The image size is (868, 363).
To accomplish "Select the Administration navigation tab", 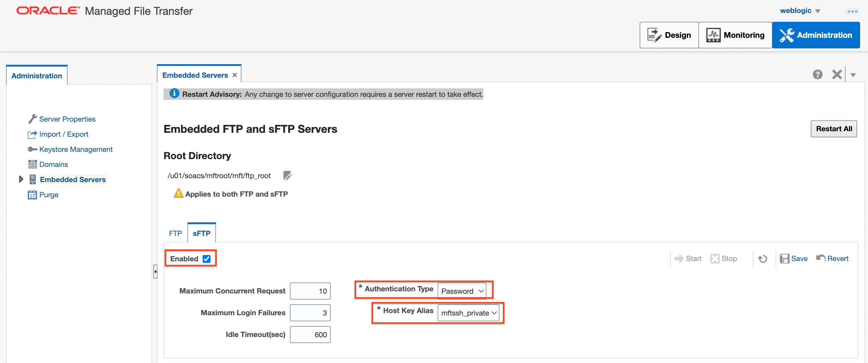I will tap(37, 75).
